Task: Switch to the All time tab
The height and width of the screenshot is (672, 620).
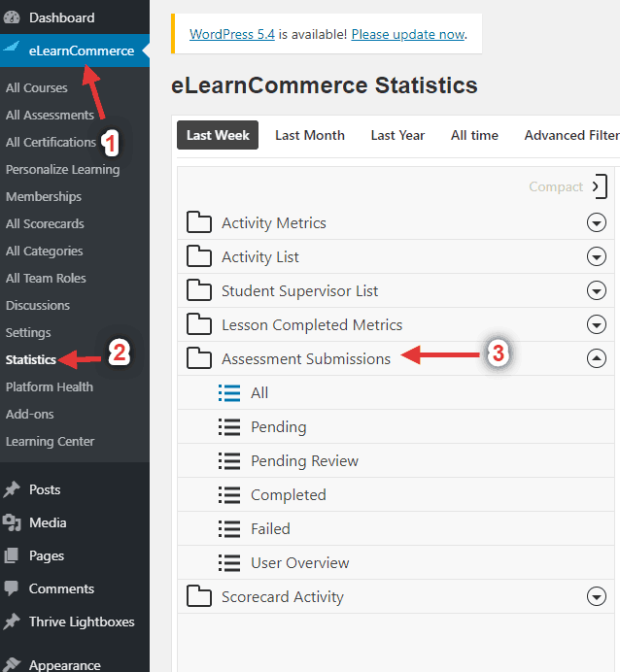Action: tap(474, 135)
